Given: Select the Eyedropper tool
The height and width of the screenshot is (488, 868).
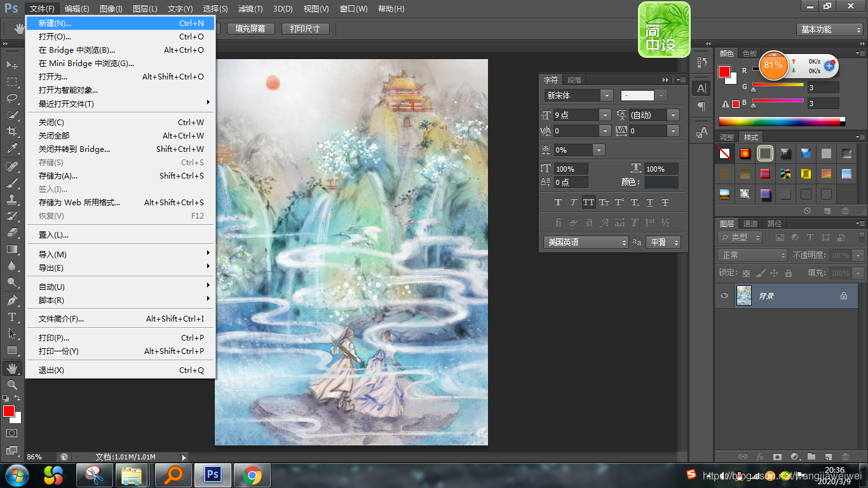Looking at the screenshot, I should pyautogui.click(x=12, y=148).
